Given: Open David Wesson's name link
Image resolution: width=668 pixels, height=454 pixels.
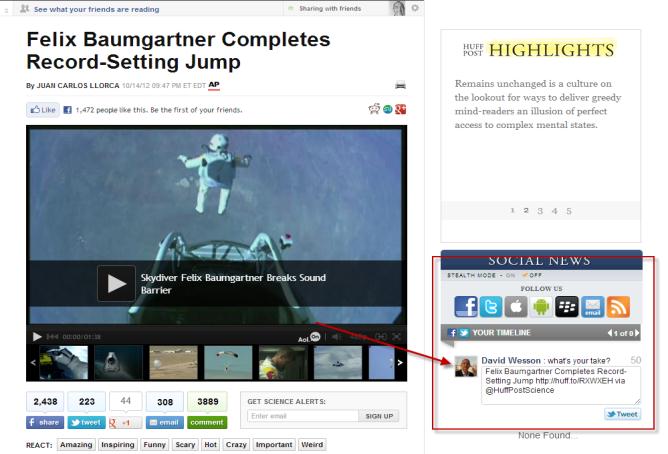Looking at the screenshot, I should coord(511,360).
